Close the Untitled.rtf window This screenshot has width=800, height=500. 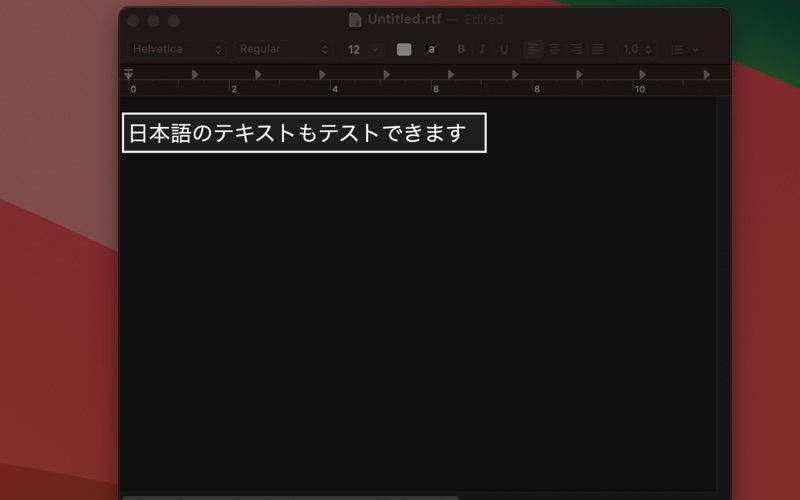(133, 20)
